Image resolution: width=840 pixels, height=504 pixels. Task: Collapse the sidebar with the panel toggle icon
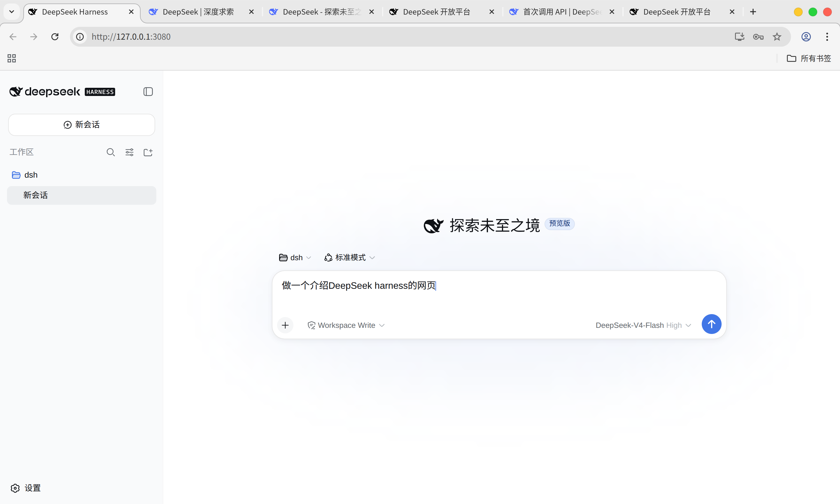click(x=148, y=92)
